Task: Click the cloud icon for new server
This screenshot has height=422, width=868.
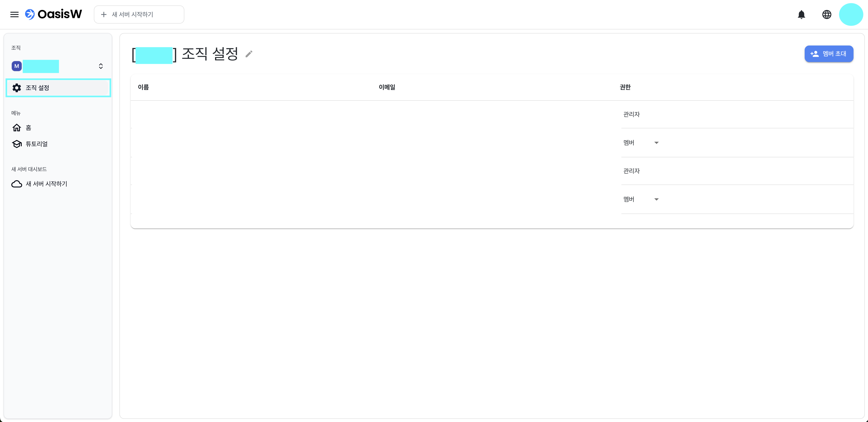Action: tap(17, 184)
